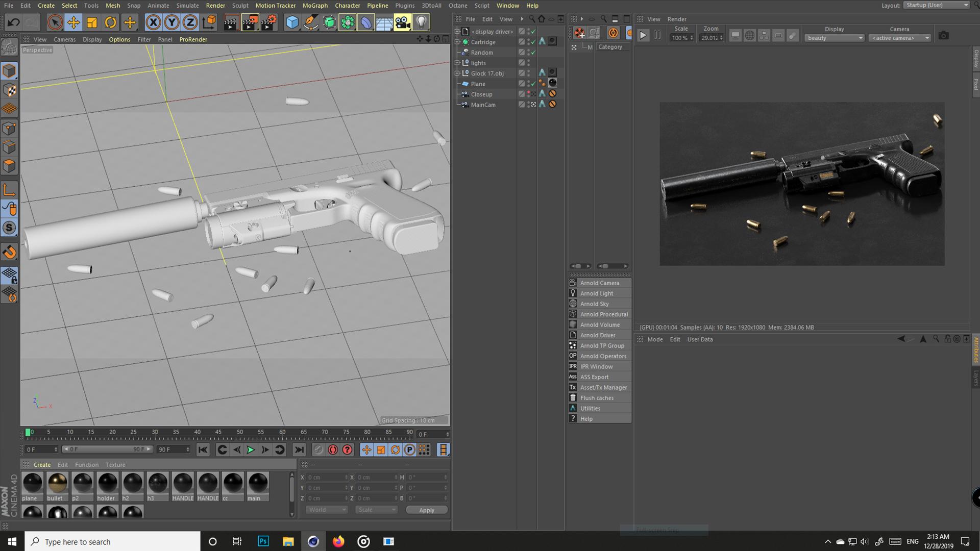This screenshot has height=551, width=980.
Task: Click Render View clapperboard icon
Action: coord(231,22)
